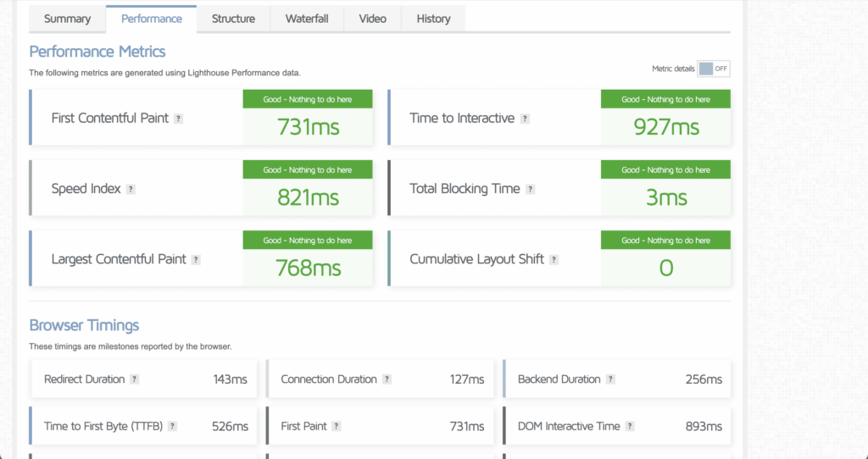Select the Performance tab
Viewport: 868px width, 459px height.
pos(151,19)
